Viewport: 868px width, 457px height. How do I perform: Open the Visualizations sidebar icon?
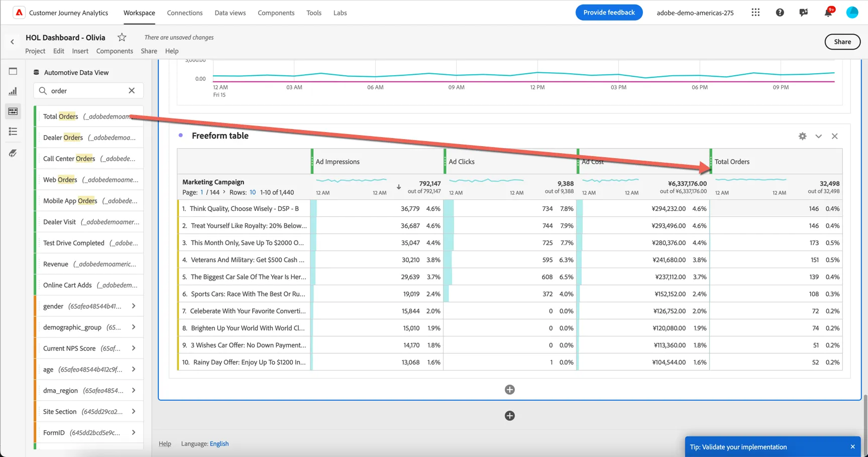click(13, 91)
